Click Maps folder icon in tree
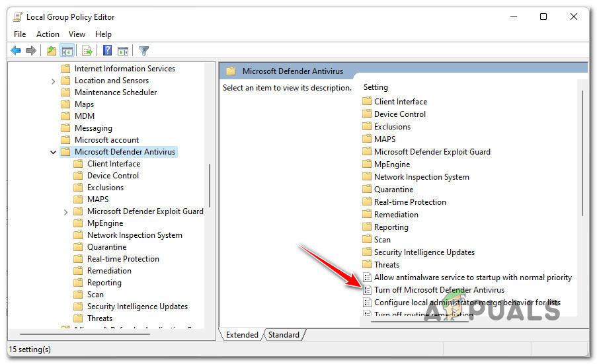Screen dimensions: 597x364 [x=66, y=104]
